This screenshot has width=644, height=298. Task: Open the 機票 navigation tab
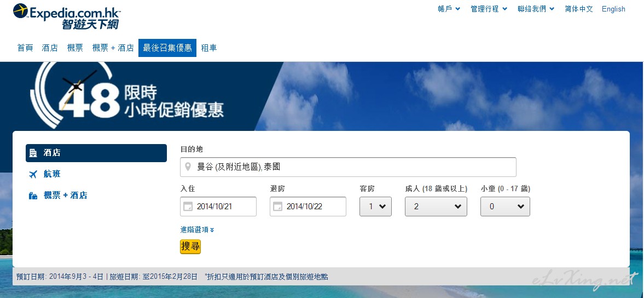[75, 48]
